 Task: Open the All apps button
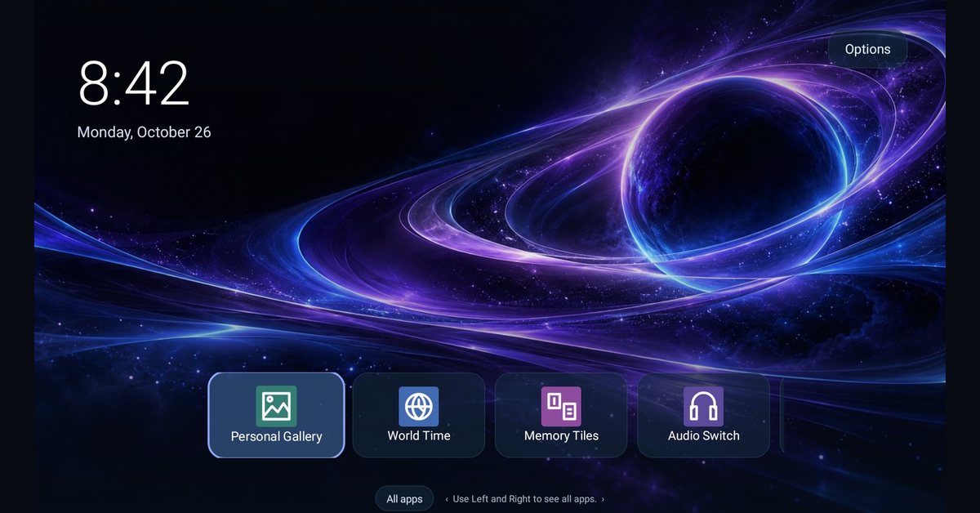(404, 498)
